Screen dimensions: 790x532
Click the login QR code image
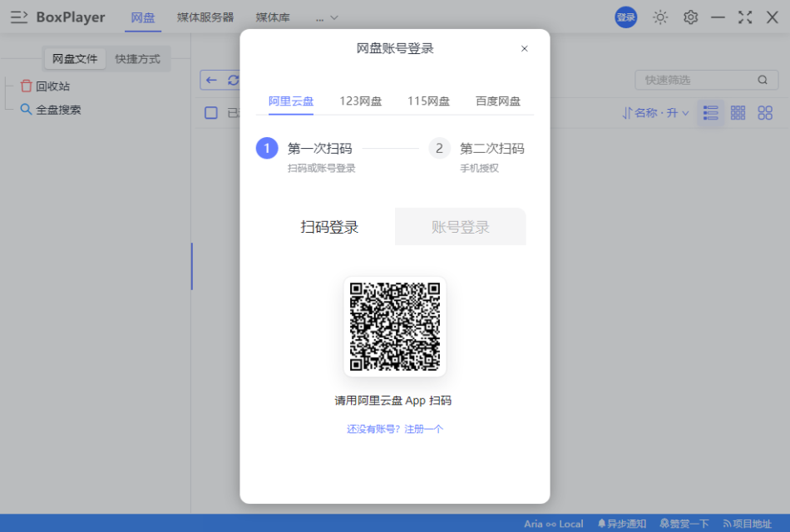point(395,327)
